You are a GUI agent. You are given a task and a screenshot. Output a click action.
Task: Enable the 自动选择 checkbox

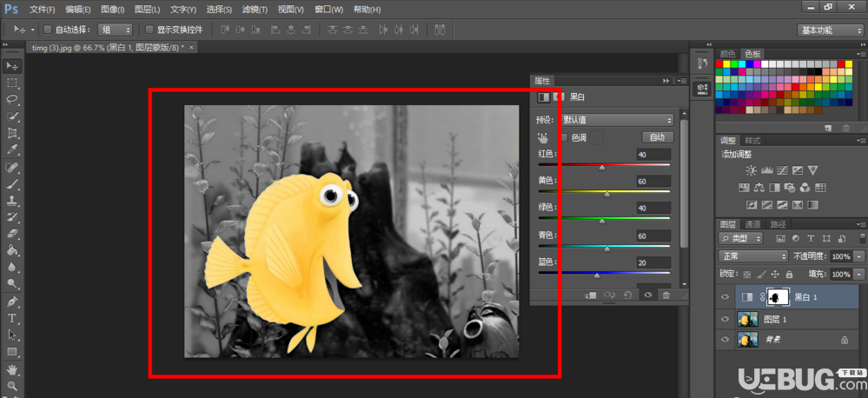(x=48, y=30)
